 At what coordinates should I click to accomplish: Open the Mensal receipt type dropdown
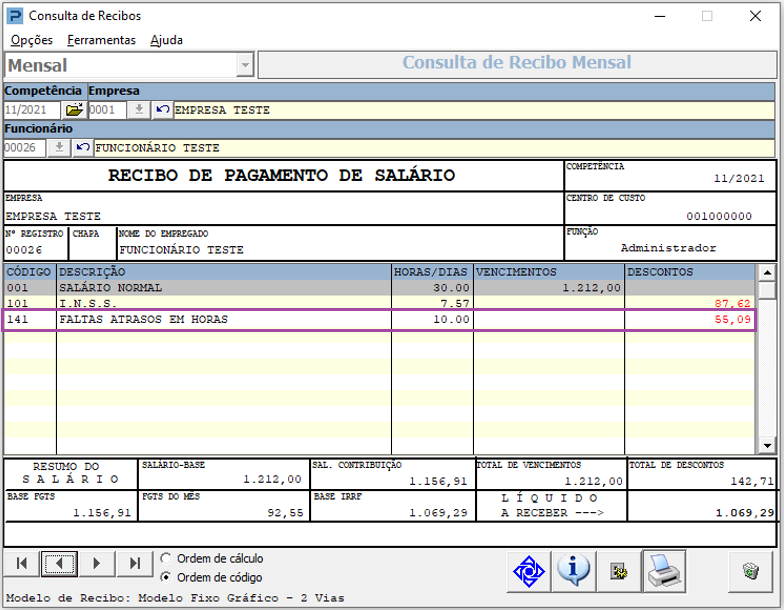(x=245, y=66)
